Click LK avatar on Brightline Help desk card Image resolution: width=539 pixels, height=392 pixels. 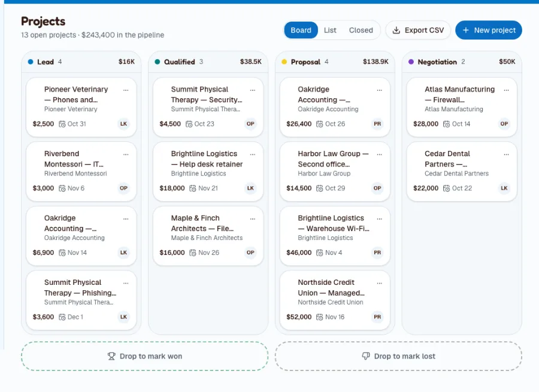(x=250, y=188)
